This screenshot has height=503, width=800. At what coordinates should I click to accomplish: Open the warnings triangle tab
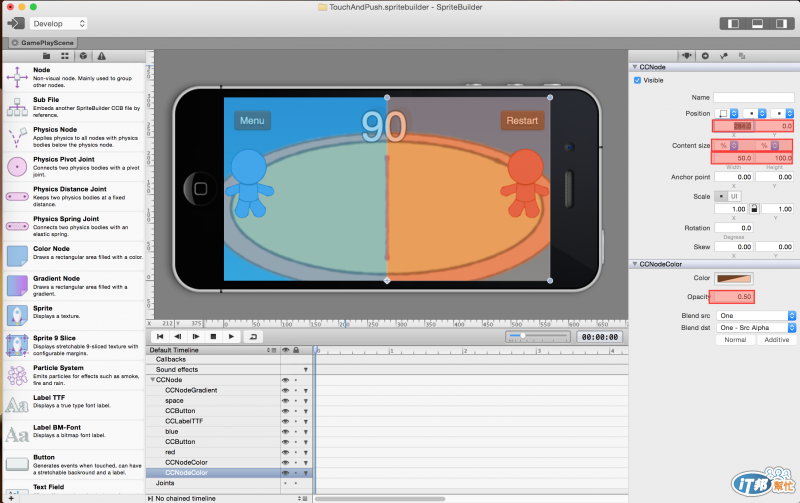click(102, 56)
